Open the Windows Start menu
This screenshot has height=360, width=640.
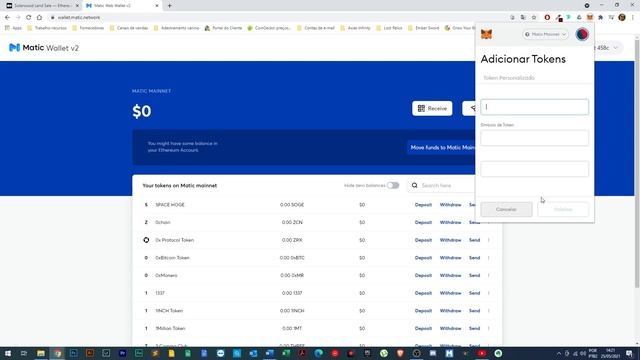(8, 353)
